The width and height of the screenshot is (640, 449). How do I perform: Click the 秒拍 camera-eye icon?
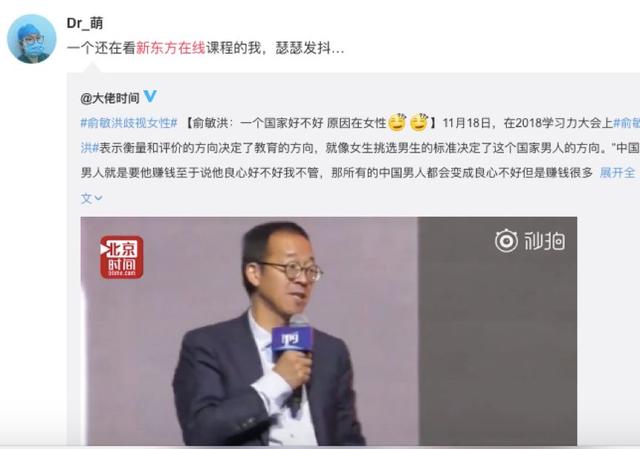point(506,240)
